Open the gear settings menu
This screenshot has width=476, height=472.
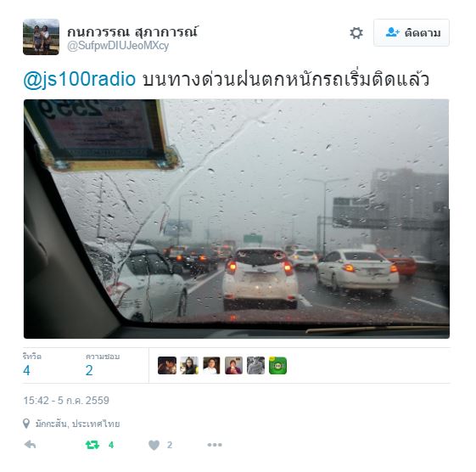[356, 33]
